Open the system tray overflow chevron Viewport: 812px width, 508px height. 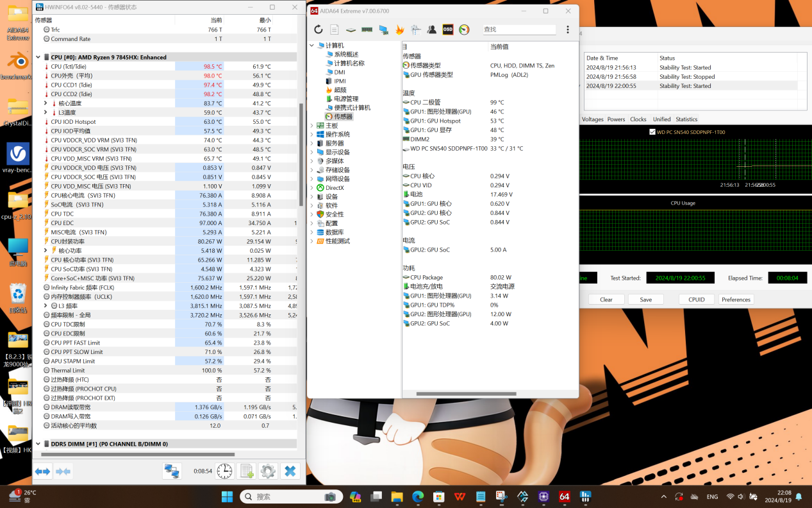(x=663, y=496)
